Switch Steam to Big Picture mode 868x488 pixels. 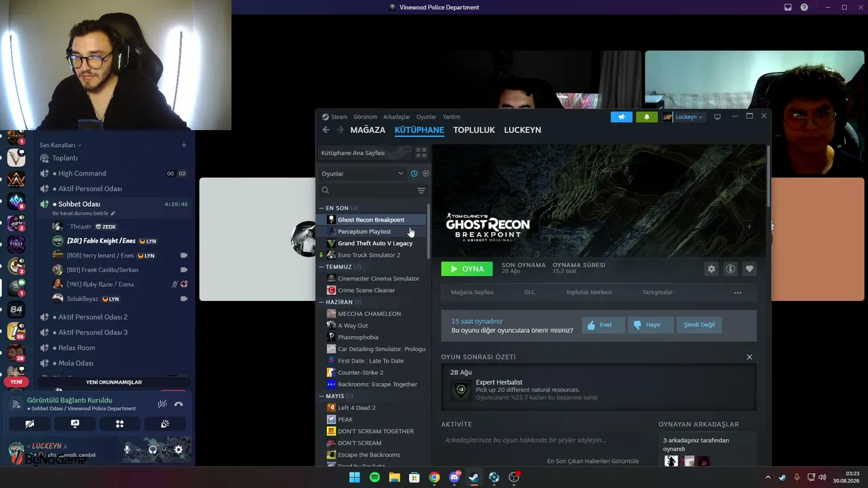717,117
